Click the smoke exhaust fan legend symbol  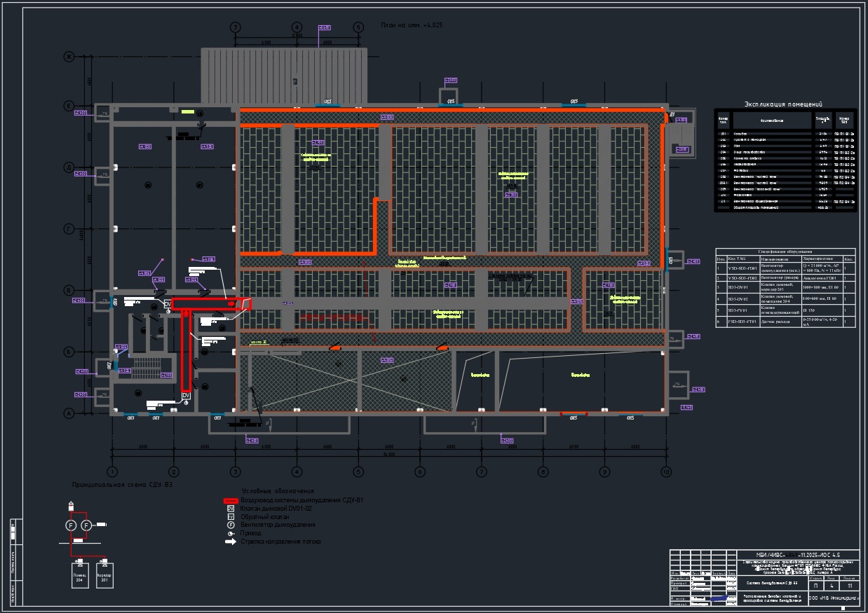(x=230, y=525)
